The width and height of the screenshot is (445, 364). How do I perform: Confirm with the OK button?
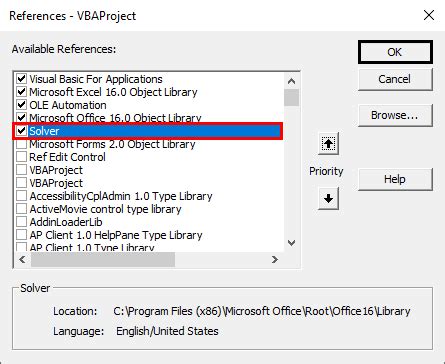click(395, 52)
